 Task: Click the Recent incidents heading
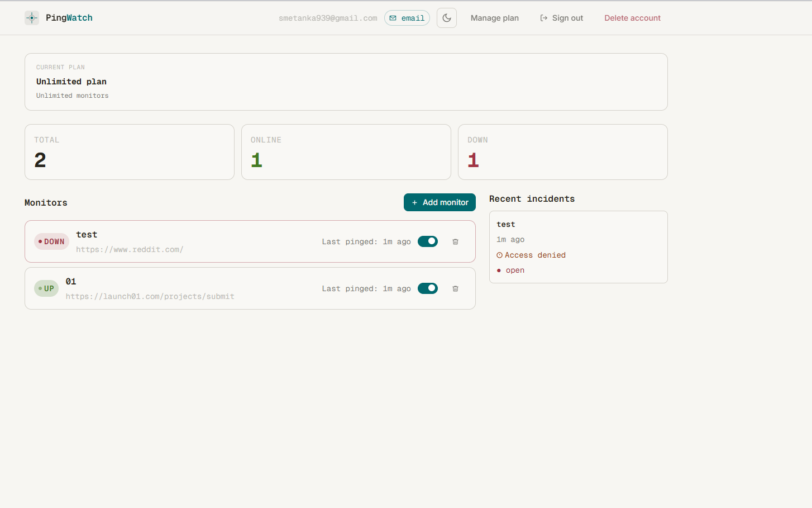[x=532, y=199]
